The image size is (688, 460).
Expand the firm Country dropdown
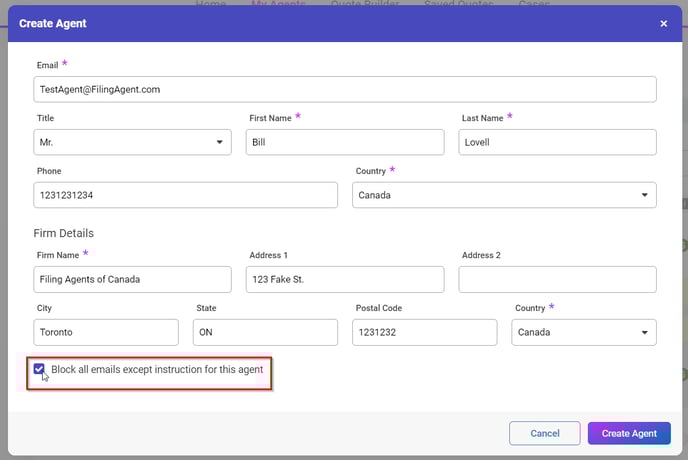(583, 332)
